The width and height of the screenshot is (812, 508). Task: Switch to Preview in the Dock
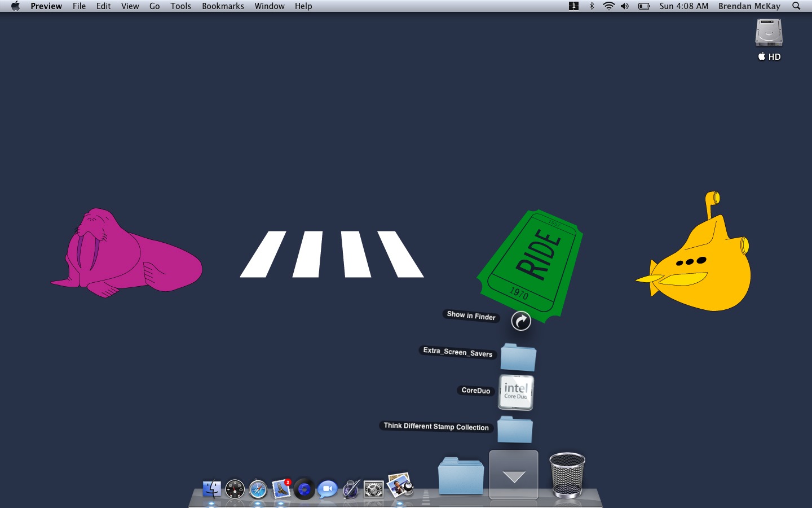coord(400,485)
